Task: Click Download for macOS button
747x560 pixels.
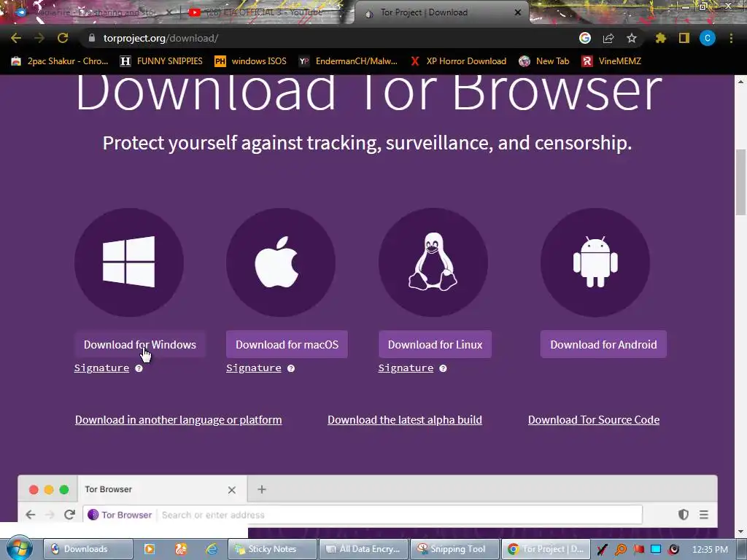Action: (287, 344)
